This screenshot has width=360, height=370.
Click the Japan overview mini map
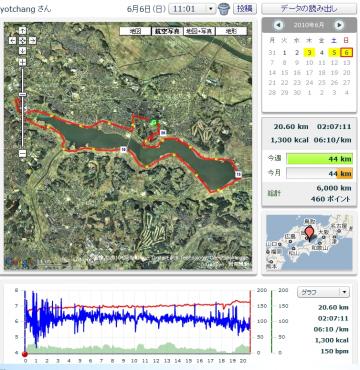[x=309, y=242]
